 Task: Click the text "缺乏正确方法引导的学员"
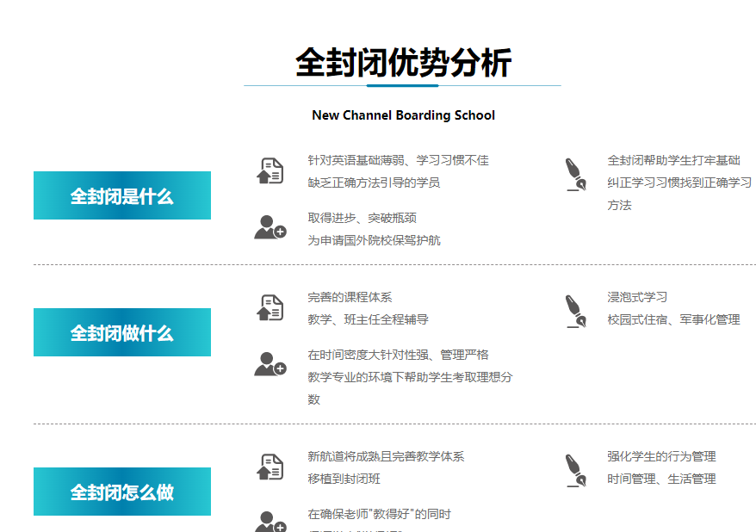(374, 182)
